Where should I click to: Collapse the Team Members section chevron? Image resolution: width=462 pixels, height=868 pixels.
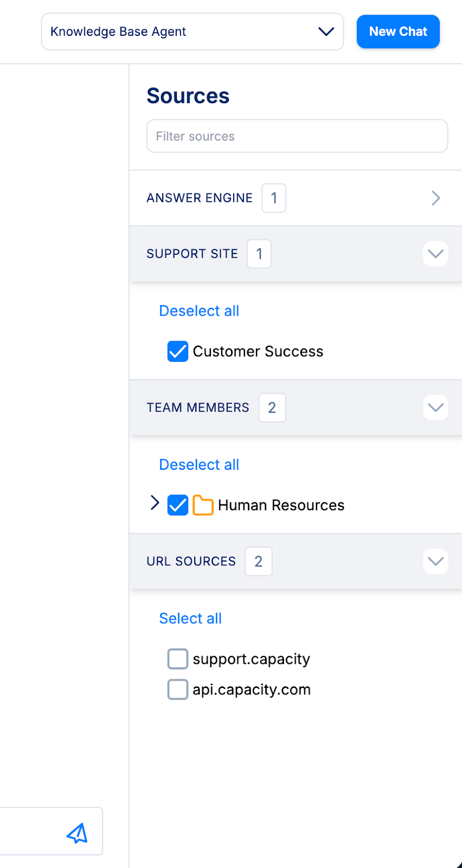pyautogui.click(x=435, y=407)
